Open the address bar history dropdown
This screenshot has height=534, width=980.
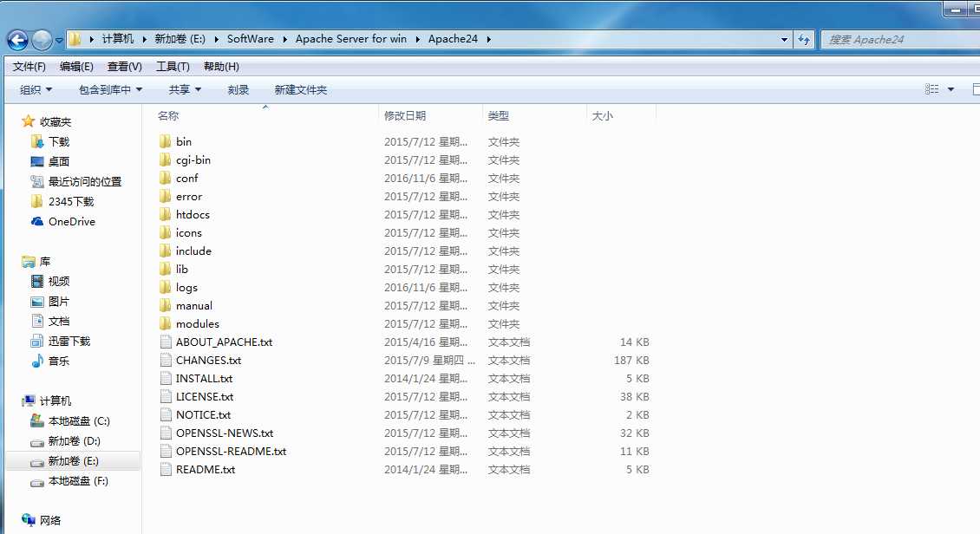point(784,39)
